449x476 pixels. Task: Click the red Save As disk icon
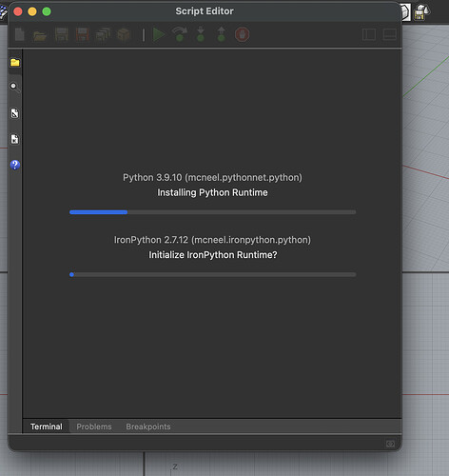click(x=82, y=34)
